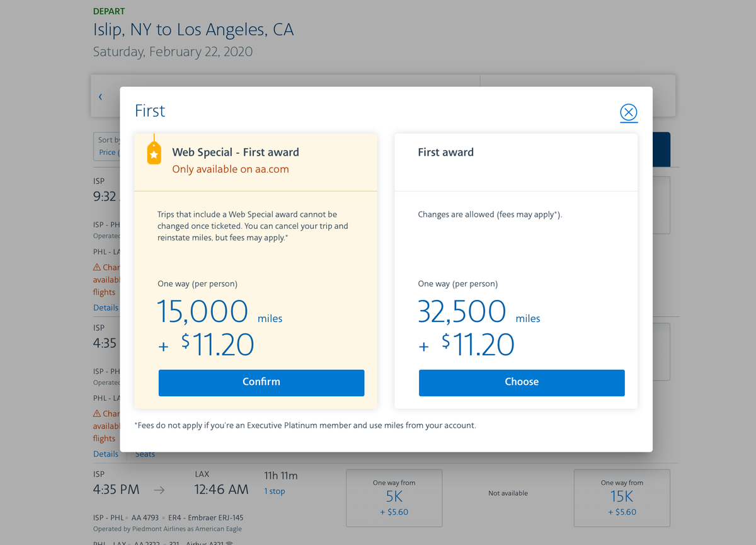
Task: Switch to the Details tab on the bottom flight
Action: coord(105,453)
